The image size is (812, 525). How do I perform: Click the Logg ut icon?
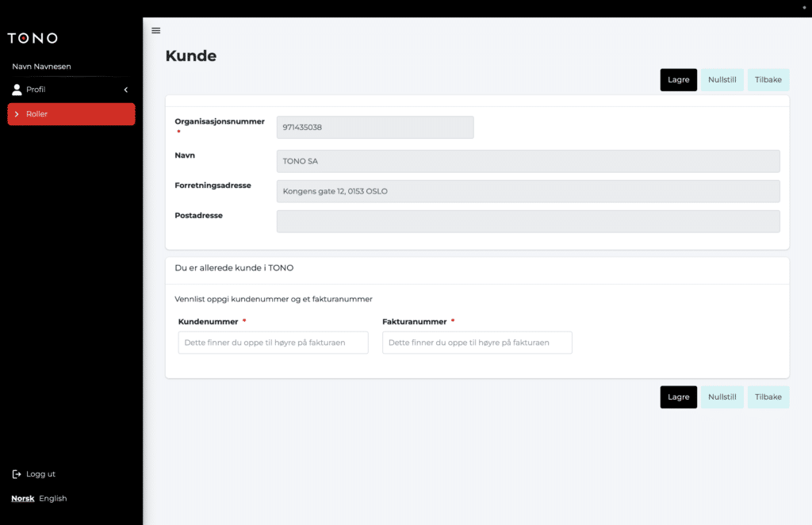pos(17,474)
